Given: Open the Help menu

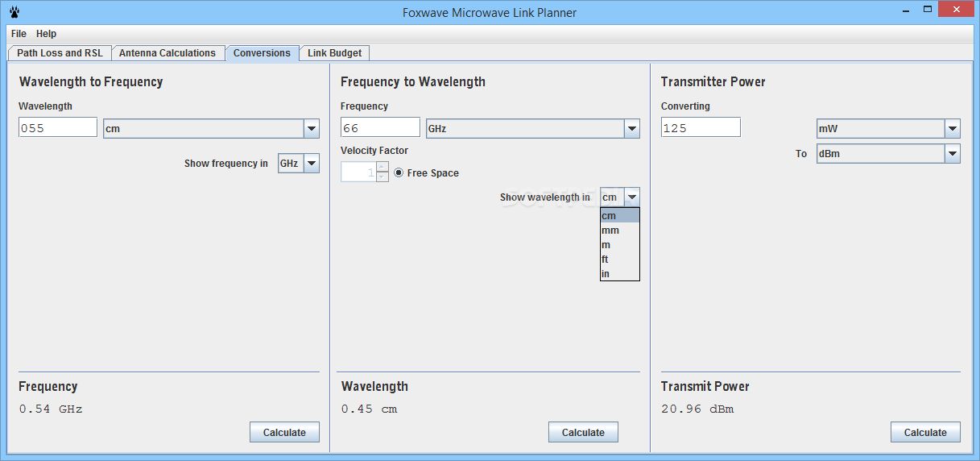Looking at the screenshot, I should [46, 34].
